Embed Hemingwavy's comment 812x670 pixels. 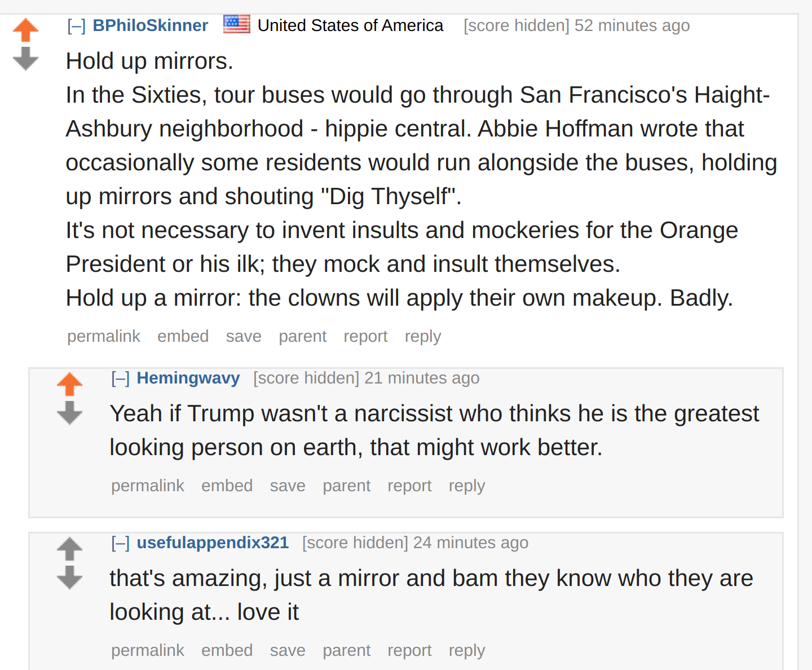point(227,486)
